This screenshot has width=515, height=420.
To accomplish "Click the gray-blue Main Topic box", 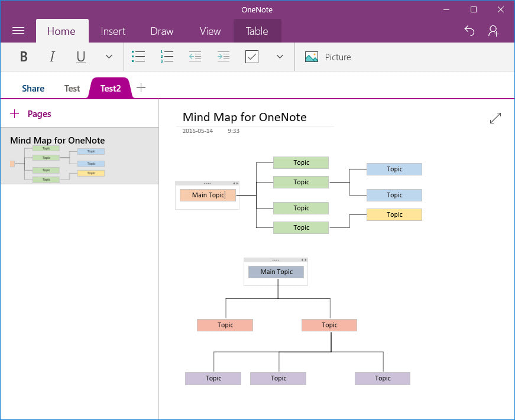I will pyautogui.click(x=276, y=272).
